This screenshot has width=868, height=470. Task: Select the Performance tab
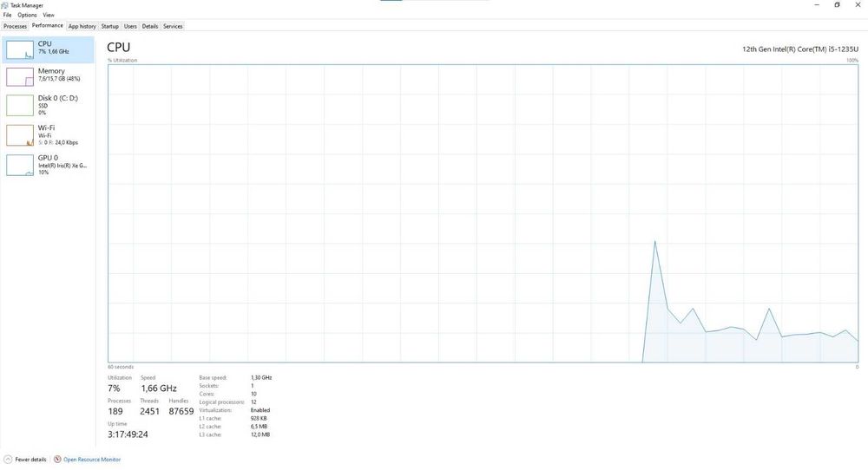47,25
